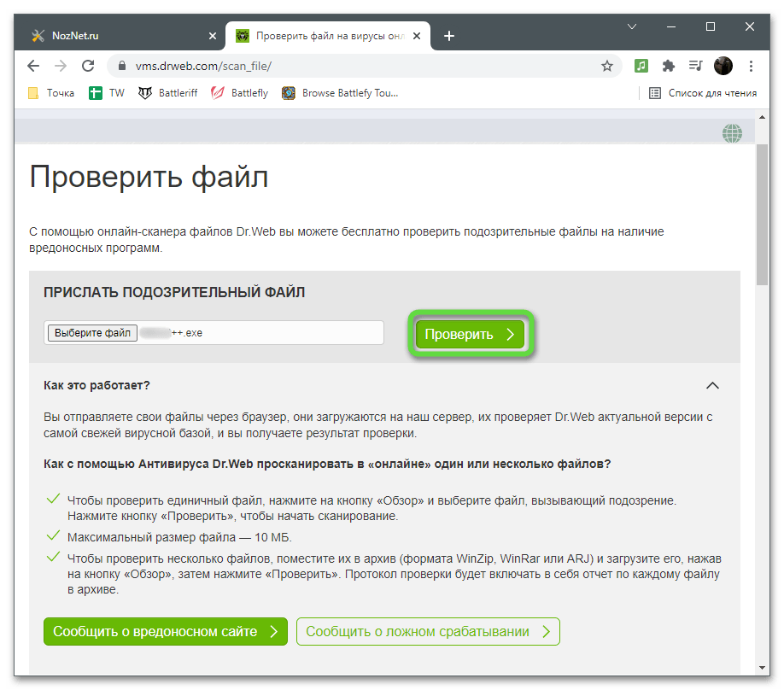Screen dimensions: 784x690
Task: Bookmark this page with the star icon
Action: coord(607,66)
